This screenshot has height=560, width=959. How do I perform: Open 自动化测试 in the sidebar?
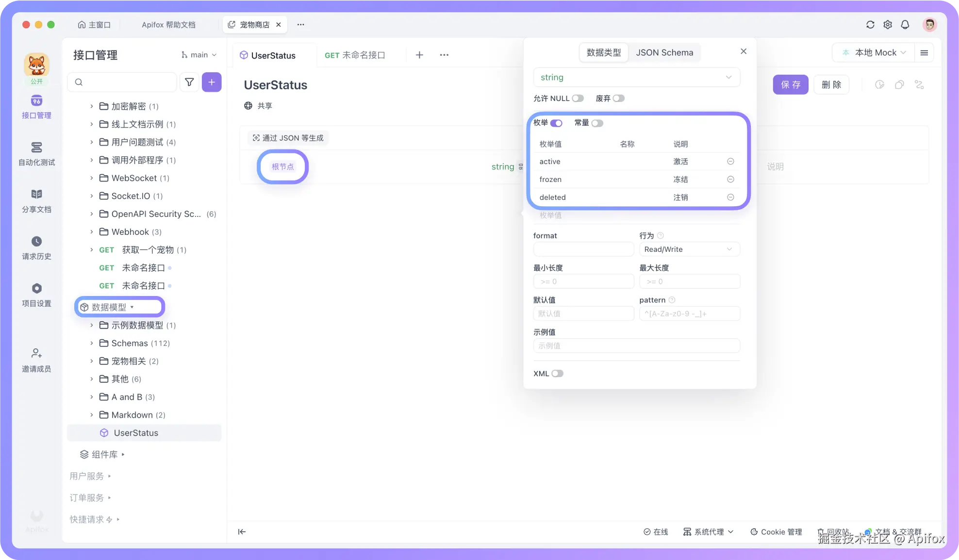[x=36, y=153]
